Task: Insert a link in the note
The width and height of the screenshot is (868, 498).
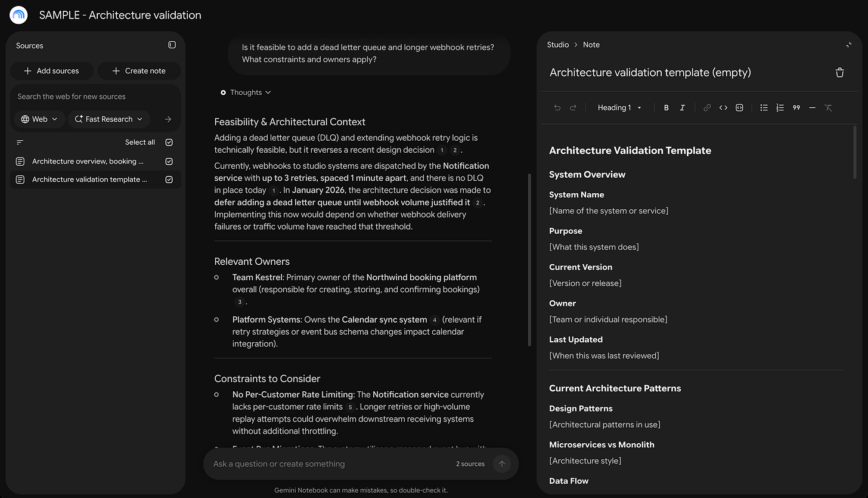Action: click(x=707, y=108)
